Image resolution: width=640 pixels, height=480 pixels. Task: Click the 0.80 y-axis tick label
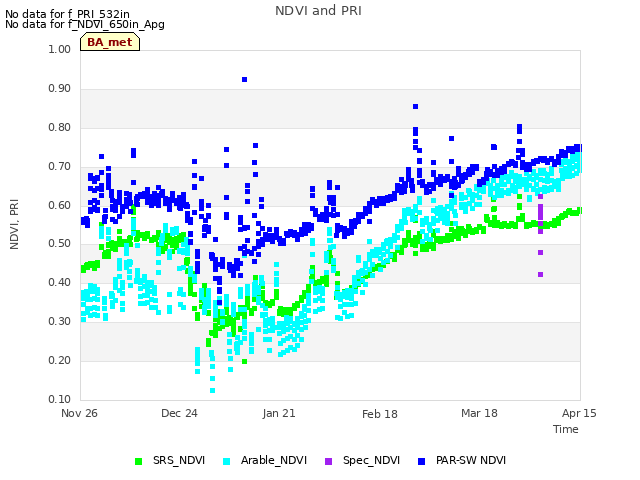[x=60, y=127]
